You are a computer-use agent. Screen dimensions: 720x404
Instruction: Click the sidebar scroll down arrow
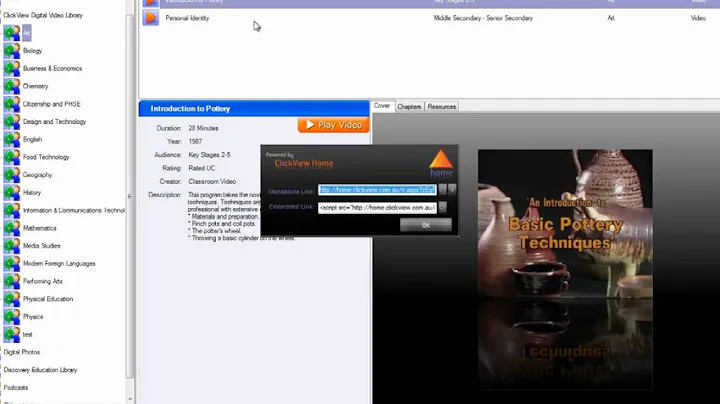pos(130,399)
